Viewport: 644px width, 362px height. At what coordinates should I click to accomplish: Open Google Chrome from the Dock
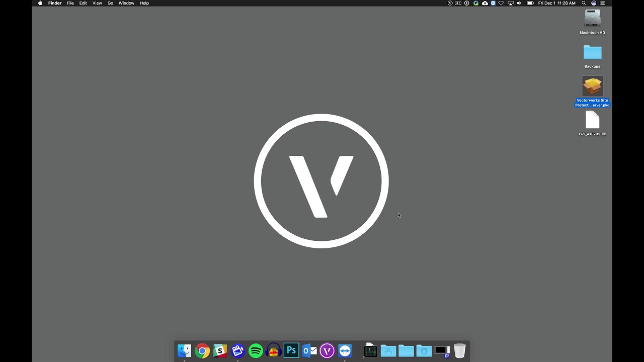pyautogui.click(x=202, y=350)
